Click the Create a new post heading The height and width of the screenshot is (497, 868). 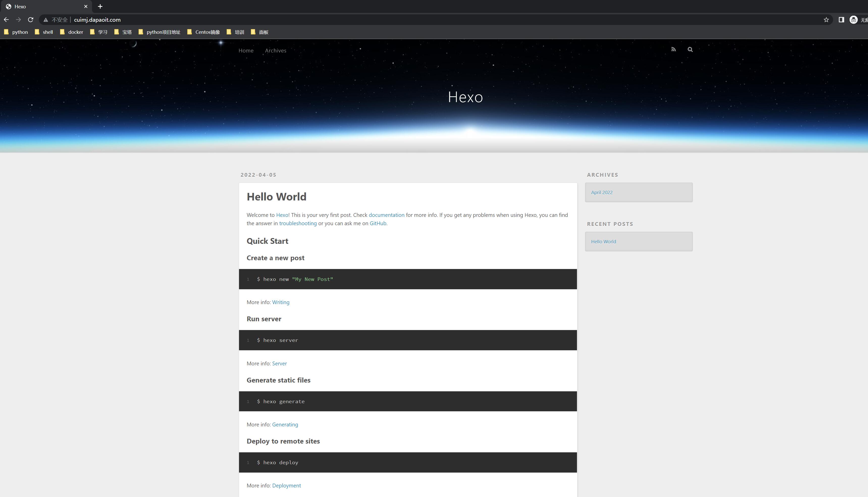275,258
